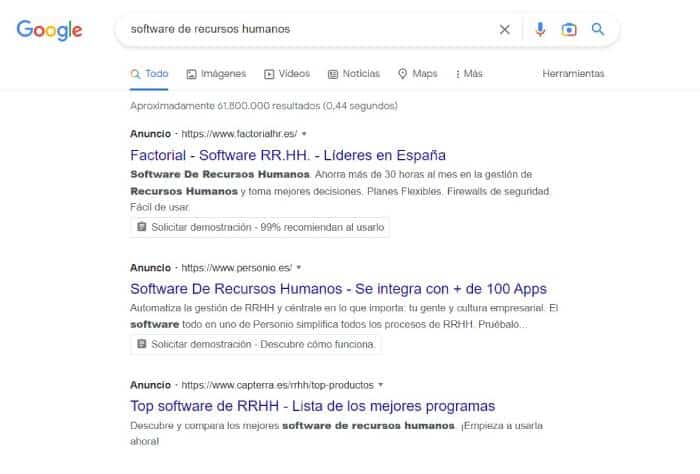Open the Maps tab
This screenshot has height=474, width=700.
[x=417, y=74]
